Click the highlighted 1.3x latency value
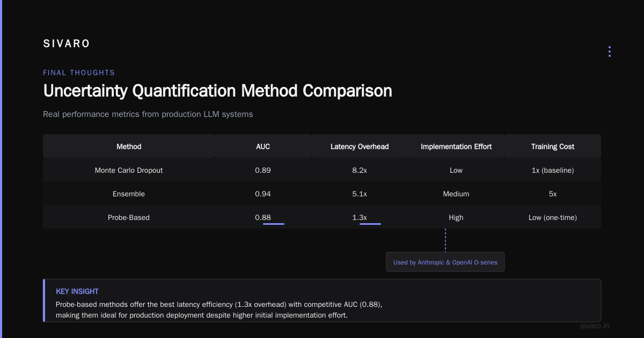This screenshot has width=644, height=338. coord(360,217)
